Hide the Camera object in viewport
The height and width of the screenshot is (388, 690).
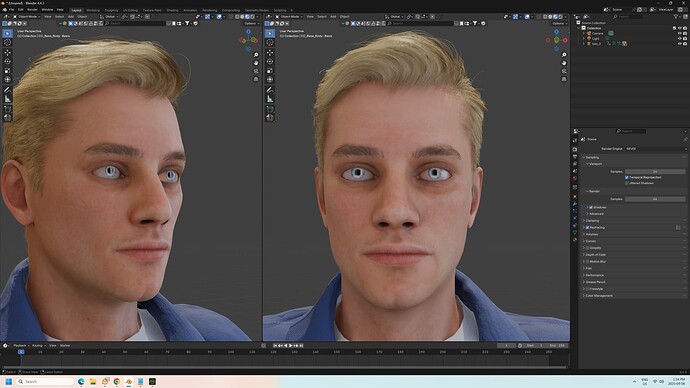[679, 33]
